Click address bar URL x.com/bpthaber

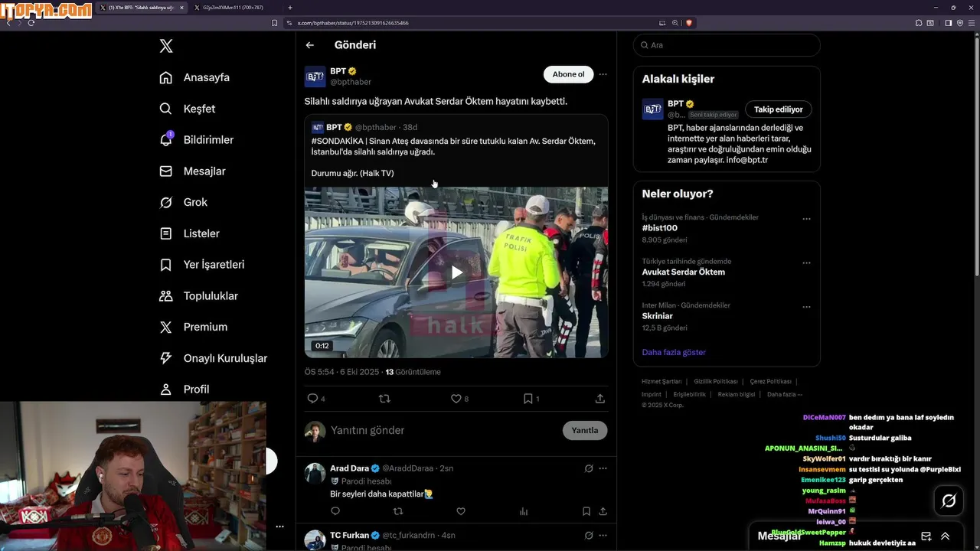point(353,23)
